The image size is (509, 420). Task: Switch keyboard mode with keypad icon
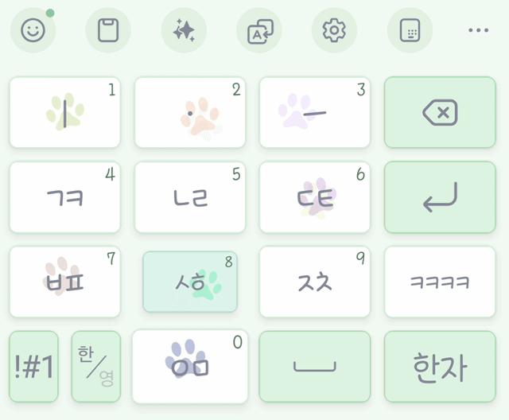tap(410, 30)
